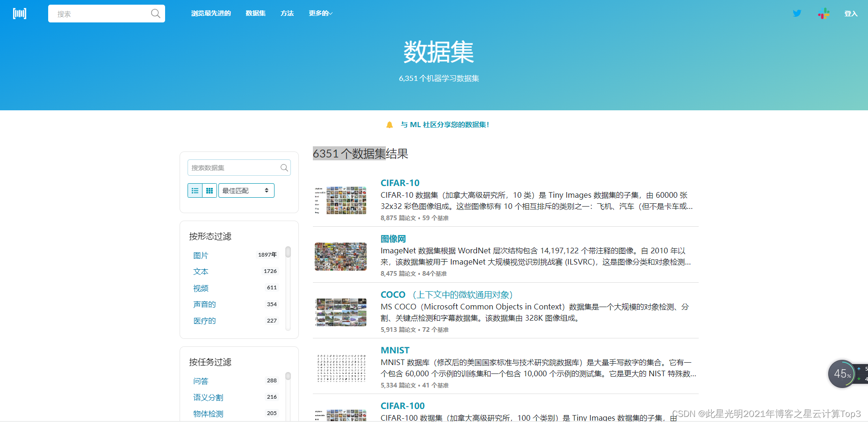Click the 8,875 篇论文 text under CIFAR-10
The height and width of the screenshot is (423, 868).
[398, 218]
